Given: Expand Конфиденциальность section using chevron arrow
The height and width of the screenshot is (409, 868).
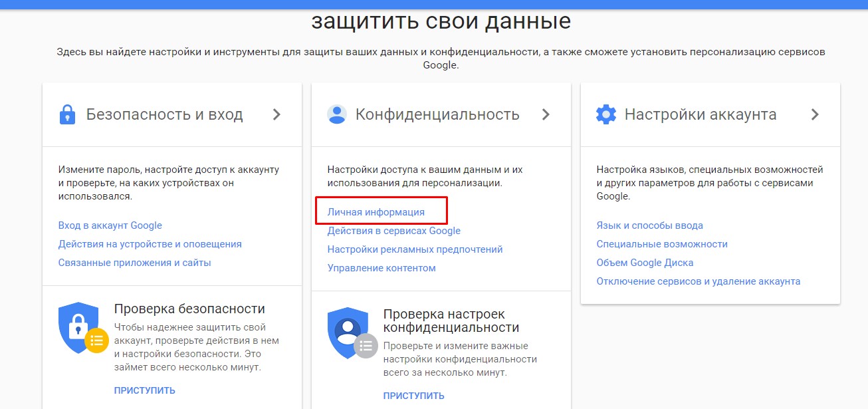Looking at the screenshot, I should tap(546, 114).
